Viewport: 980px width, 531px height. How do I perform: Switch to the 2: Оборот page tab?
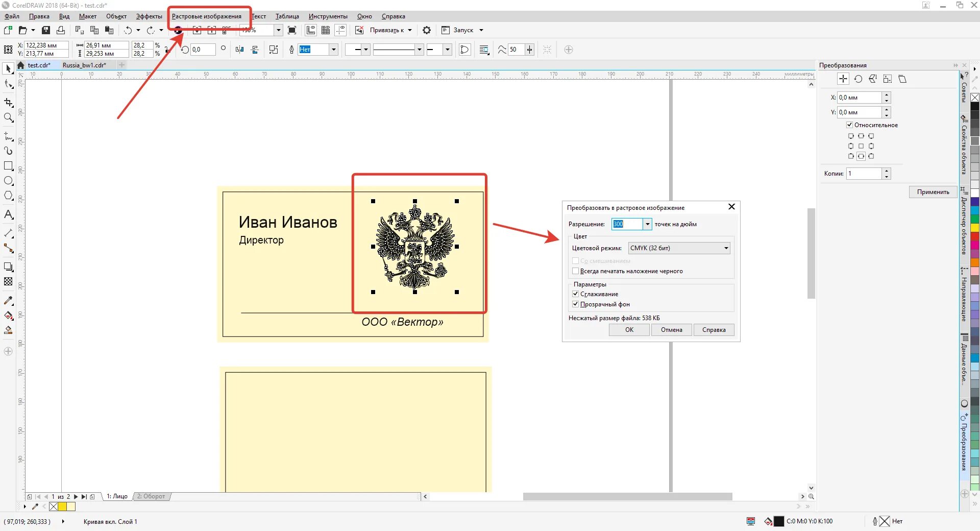point(151,496)
